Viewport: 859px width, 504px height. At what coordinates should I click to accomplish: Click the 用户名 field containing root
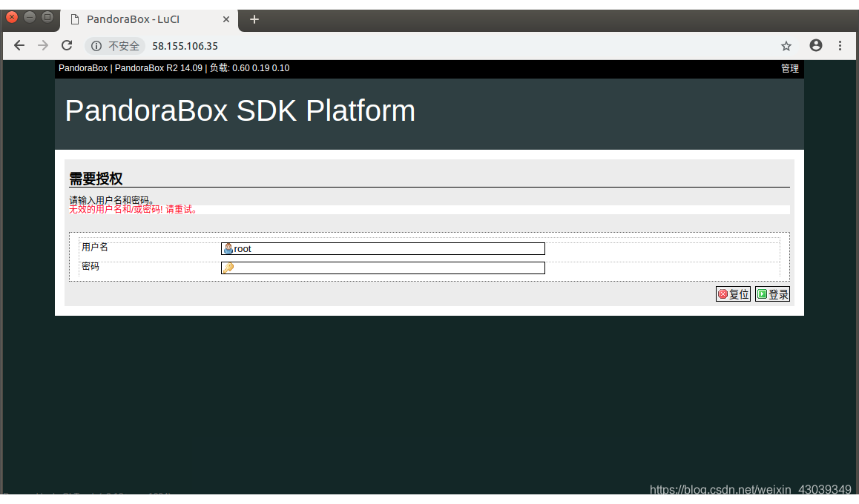[x=383, y=249]
